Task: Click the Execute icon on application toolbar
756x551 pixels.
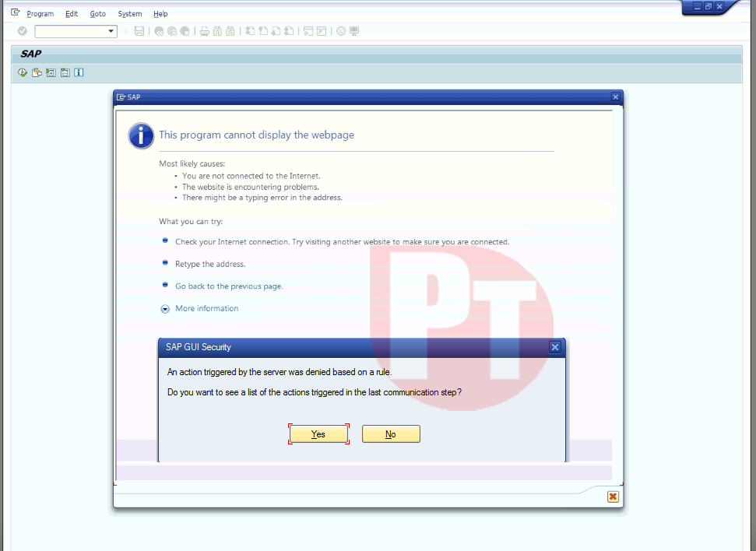Action: tap(22, 72)
